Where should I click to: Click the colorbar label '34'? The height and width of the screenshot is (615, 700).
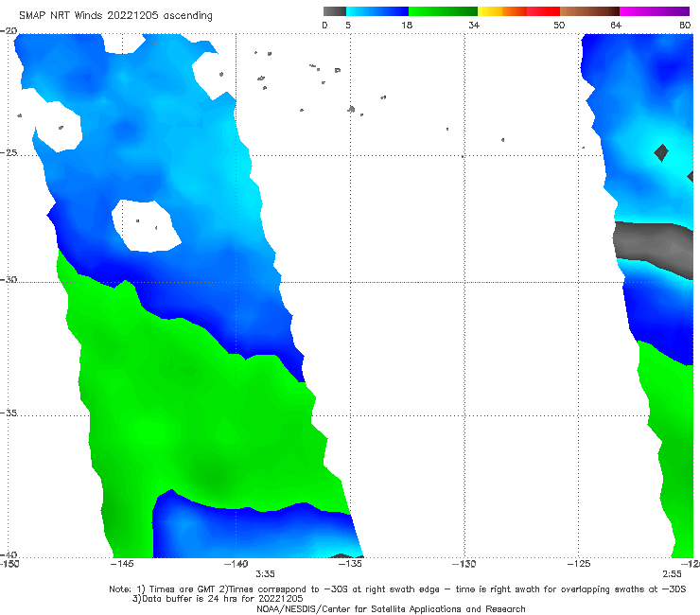pos(474,25)
